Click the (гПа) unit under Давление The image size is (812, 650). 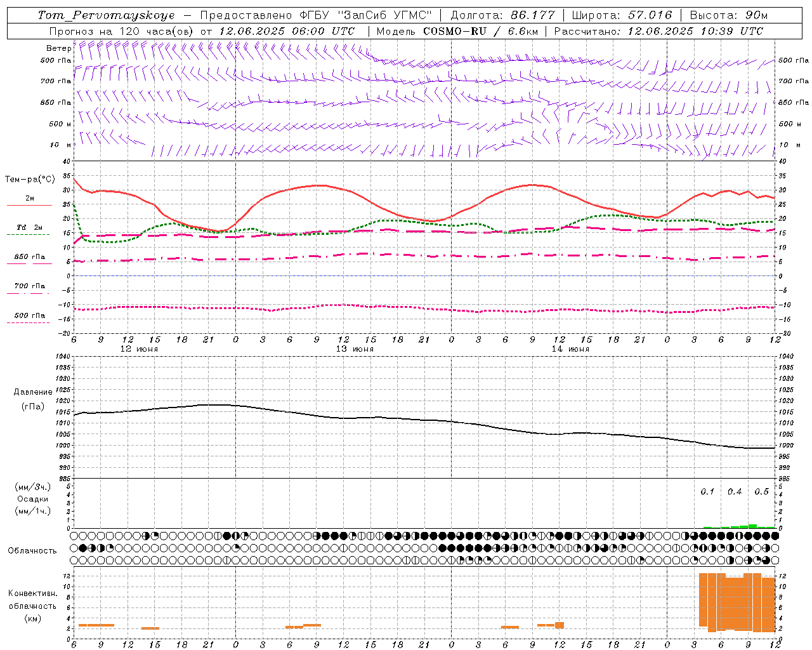(33, 406)
